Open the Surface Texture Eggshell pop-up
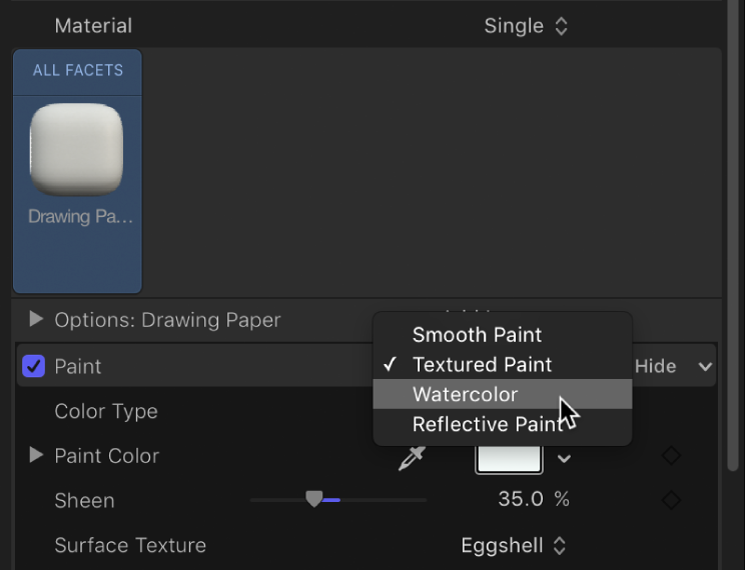This screenshot has width=745, height=572. pyautogui.click(x=514, y=546)
